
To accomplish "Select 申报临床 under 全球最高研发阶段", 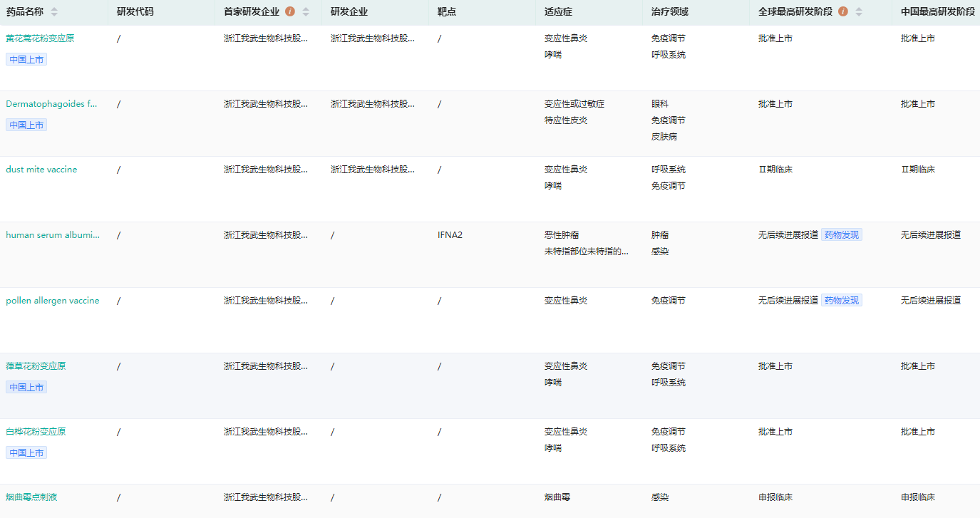I will click(x=775, y=497).
